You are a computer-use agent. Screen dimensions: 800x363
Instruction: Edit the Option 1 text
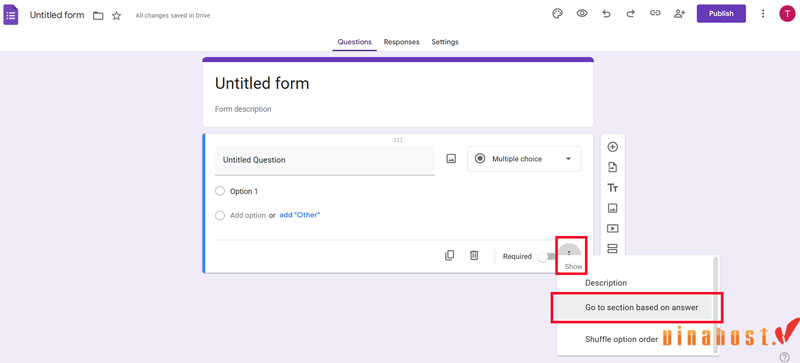[x=244, y=191]
